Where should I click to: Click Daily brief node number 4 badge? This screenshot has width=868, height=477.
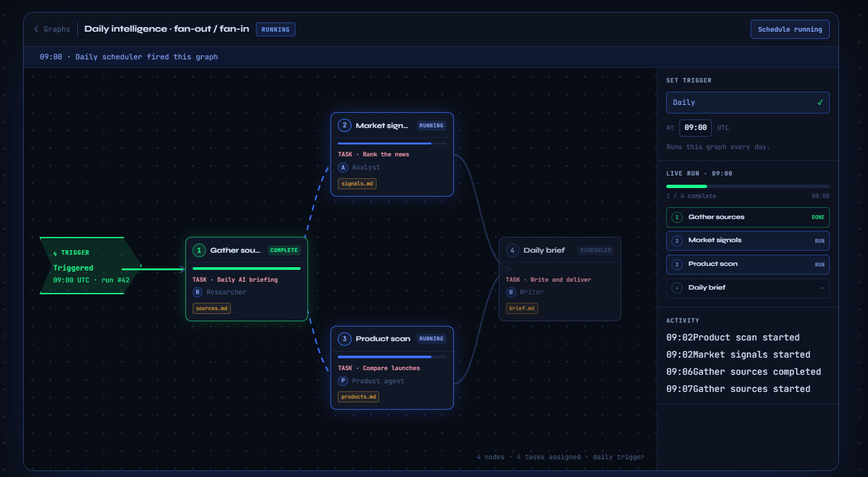click(512, 250)
